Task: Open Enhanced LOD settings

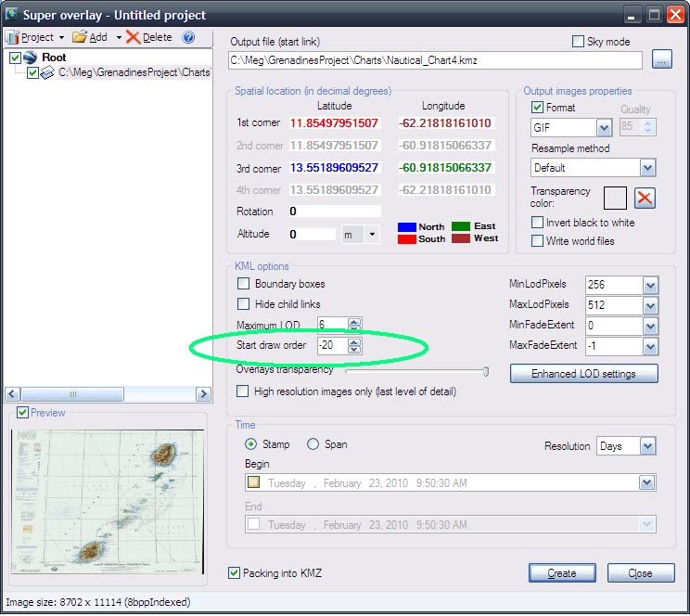Action: point(583,374)
